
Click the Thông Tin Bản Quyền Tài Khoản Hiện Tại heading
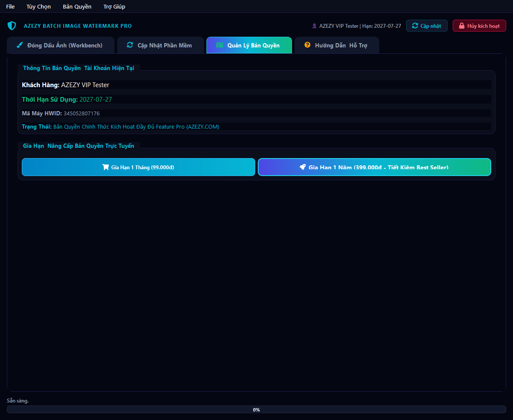[79, 68]
